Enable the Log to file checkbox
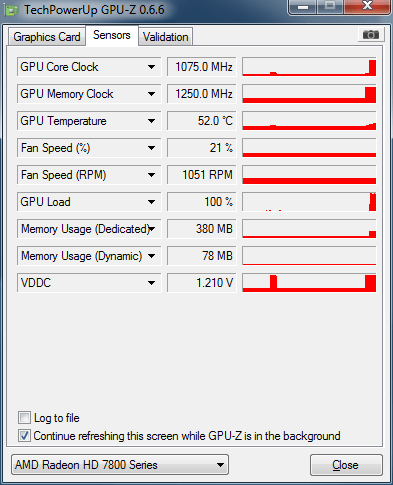 (x=24, y=418)
